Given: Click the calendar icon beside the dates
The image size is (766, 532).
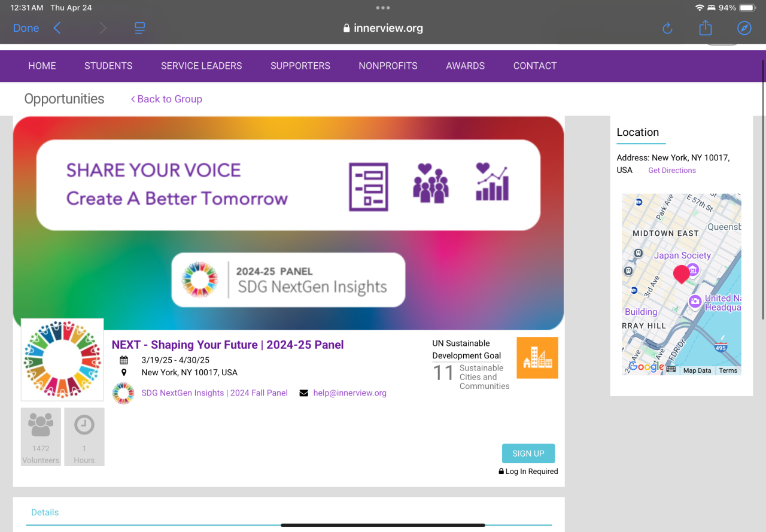Looking at the screenshot, I should click(x=124, y=360).
